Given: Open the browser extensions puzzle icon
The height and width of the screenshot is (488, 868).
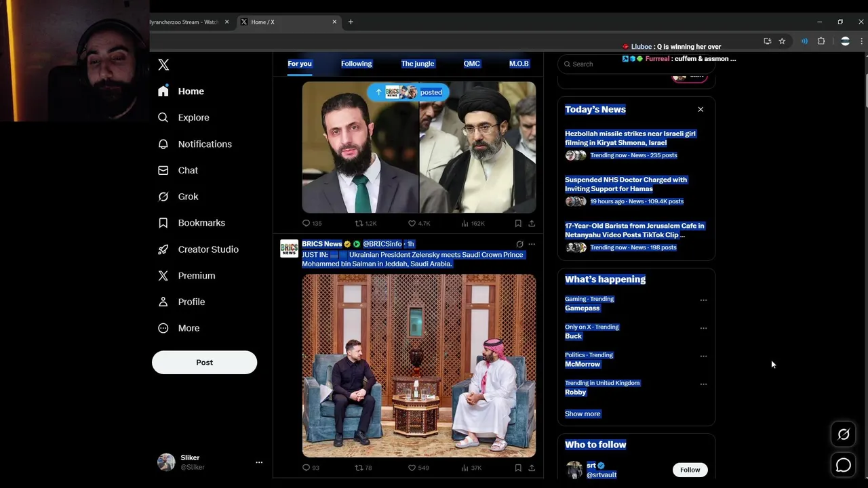Looking at the screenshot, I should coord(821,41).
